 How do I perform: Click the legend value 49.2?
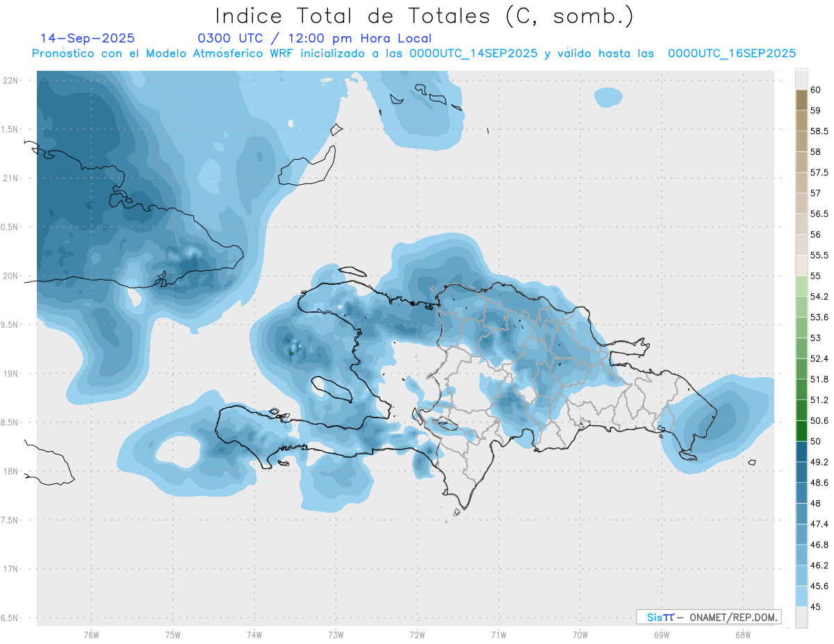coord(819,462)
